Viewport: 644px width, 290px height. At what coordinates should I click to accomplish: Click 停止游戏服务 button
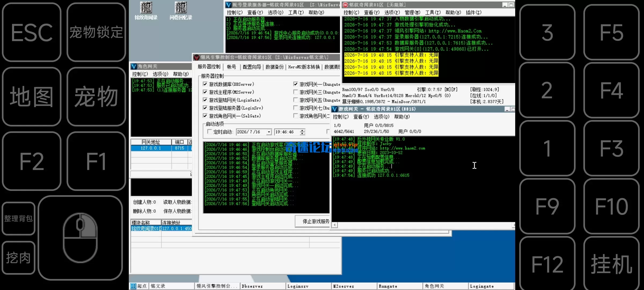point(313,221)
